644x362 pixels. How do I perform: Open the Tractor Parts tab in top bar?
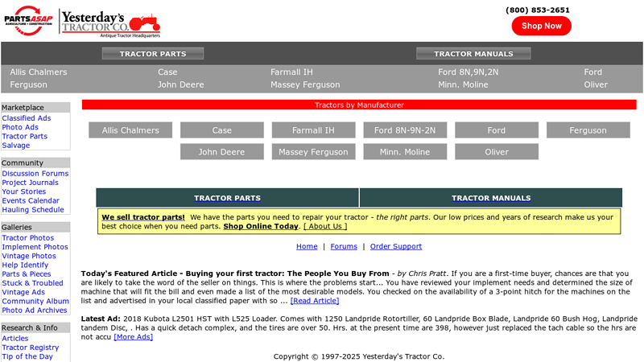tap(153, 54)
